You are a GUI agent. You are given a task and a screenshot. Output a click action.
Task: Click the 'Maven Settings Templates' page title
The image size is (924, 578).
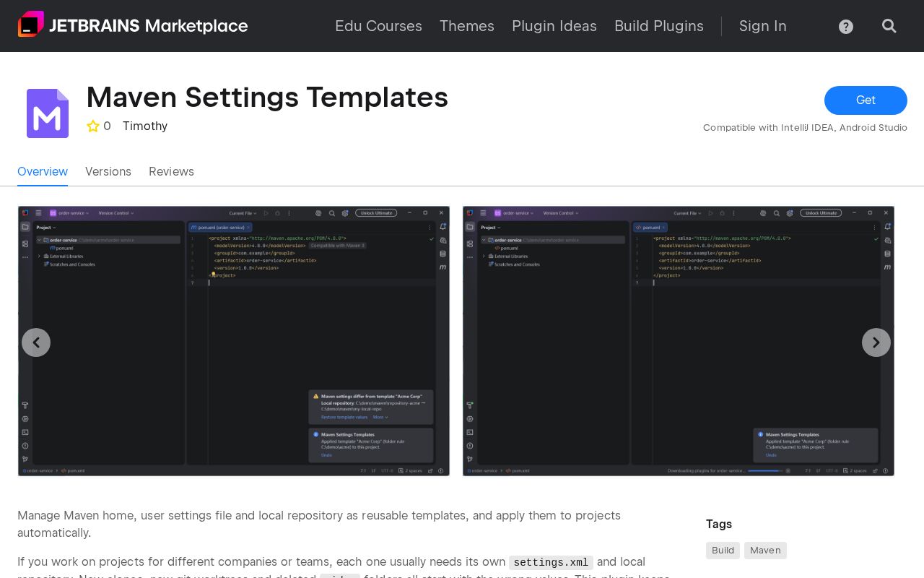(x=267, y=97)
